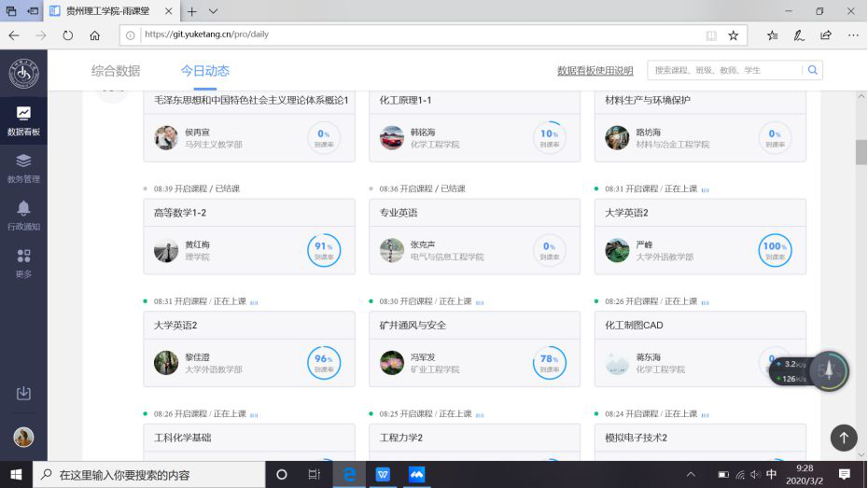Screen dimensions: 868x488
Task: Open user profile avatar in sidebar
Action: 23,437
